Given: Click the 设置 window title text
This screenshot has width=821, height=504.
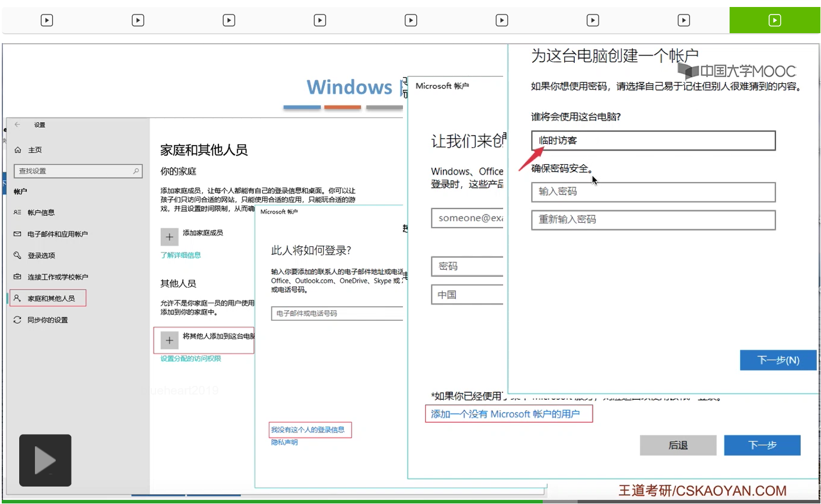Looking at the screenshot, I should pos(39,125).
